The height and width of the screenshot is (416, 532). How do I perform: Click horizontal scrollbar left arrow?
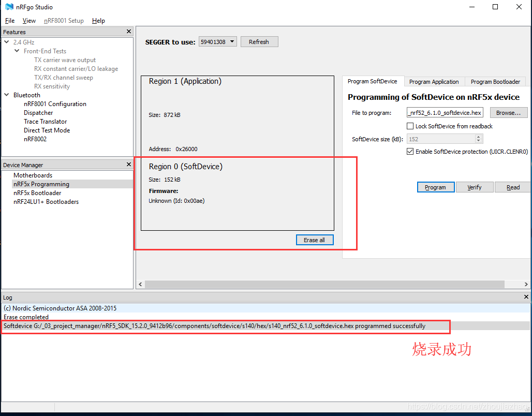tap(140, 285)
